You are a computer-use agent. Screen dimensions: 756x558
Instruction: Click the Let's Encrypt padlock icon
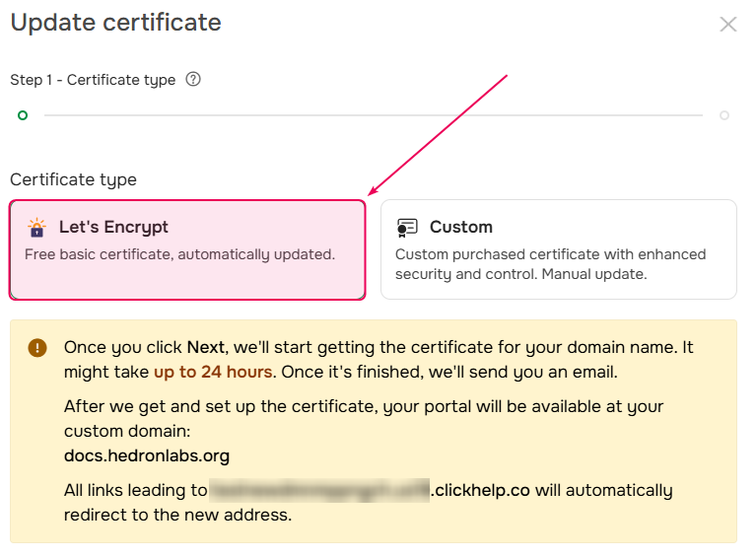[x=36, y=228]
